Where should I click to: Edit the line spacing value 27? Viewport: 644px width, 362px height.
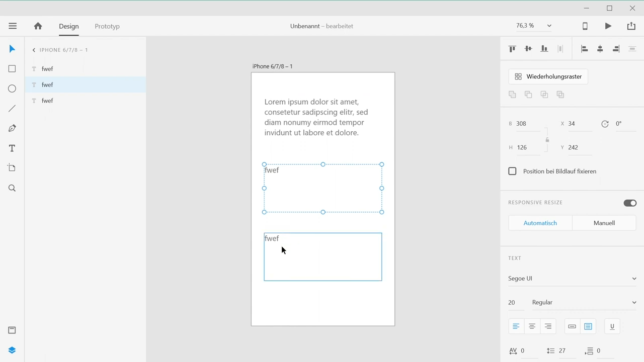click(567, 351)
